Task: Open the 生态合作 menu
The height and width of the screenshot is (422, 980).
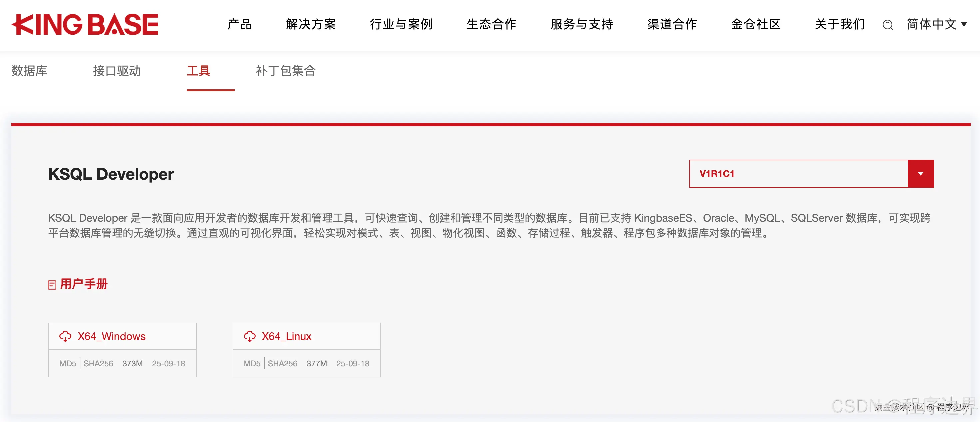Action: pyautogui.click(x=492, y=24)
